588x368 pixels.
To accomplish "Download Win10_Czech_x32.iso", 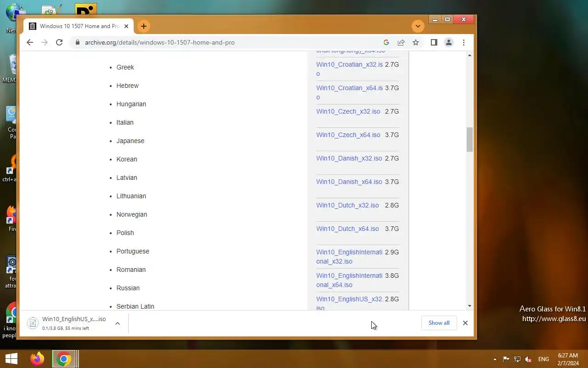I will 348,111.
